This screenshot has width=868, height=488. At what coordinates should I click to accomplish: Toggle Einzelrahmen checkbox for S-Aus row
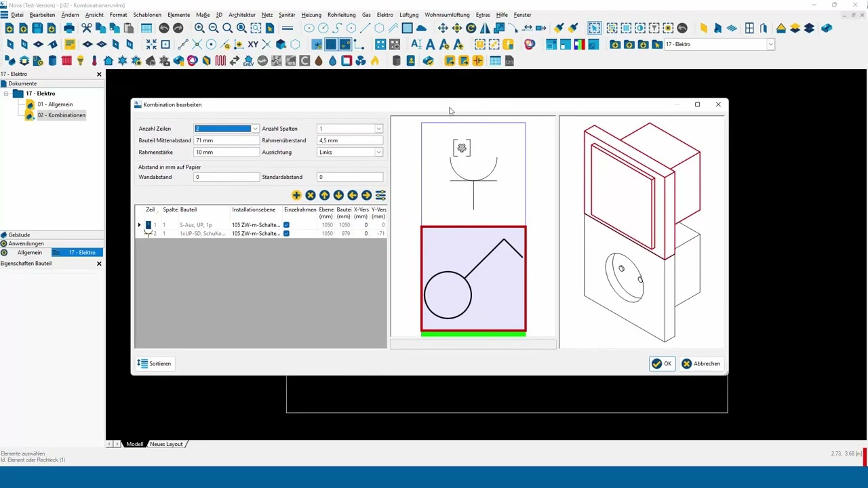click(x=286, y=225)
